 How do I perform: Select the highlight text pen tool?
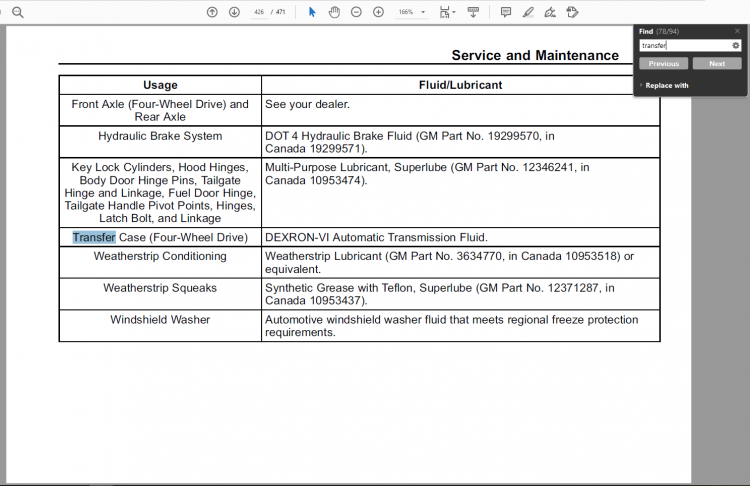click(x=528, y=12)
